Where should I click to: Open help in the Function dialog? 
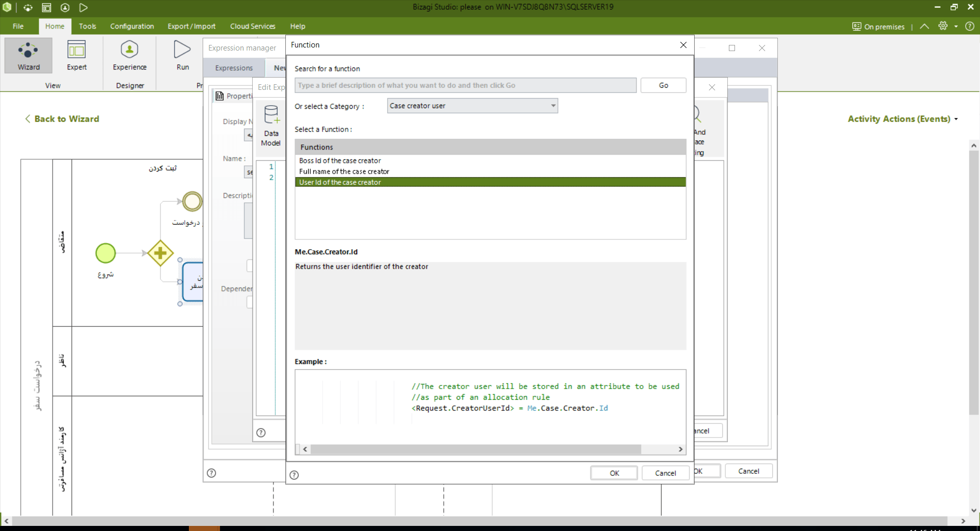294,475
